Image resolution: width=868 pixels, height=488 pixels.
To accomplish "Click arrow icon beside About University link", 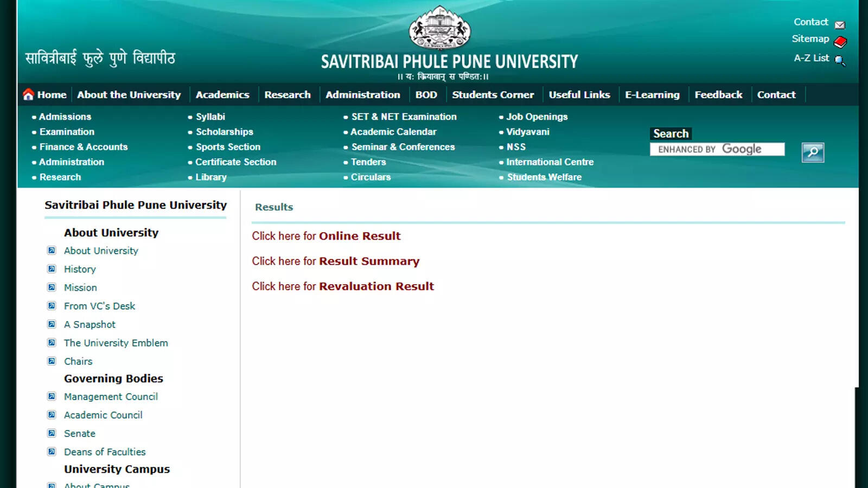I will [x=52, y=251].
